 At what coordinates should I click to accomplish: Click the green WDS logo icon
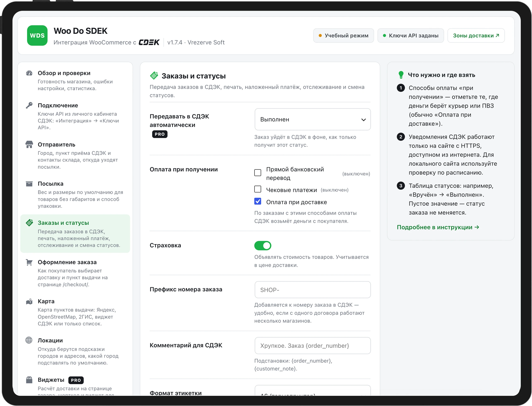(x=37, y=36)
